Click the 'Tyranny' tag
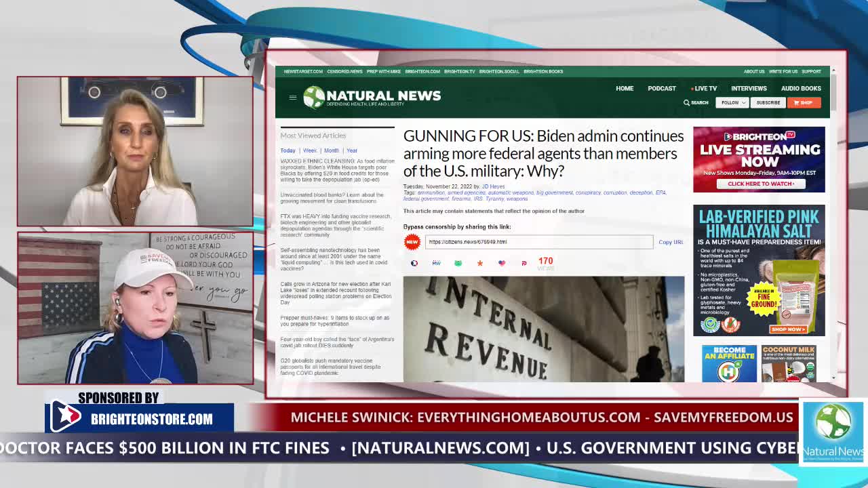 (x=494, y=199)
